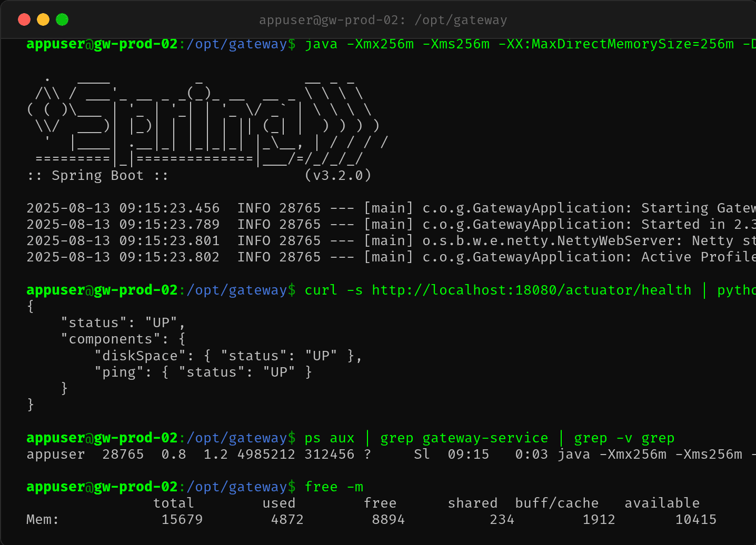
Task: Click the 'available' column header
Action: (662, 503)
